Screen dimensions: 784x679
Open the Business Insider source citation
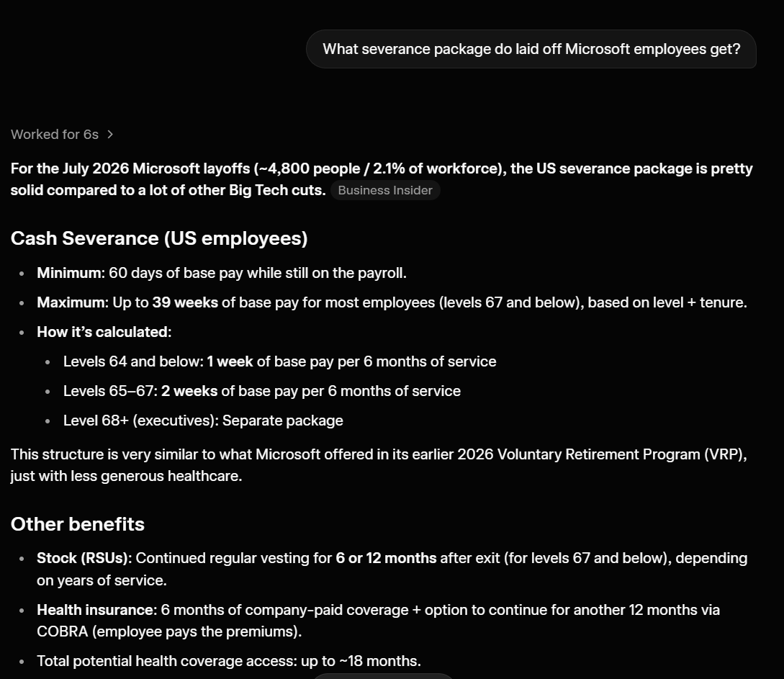[x=385, y=191]
